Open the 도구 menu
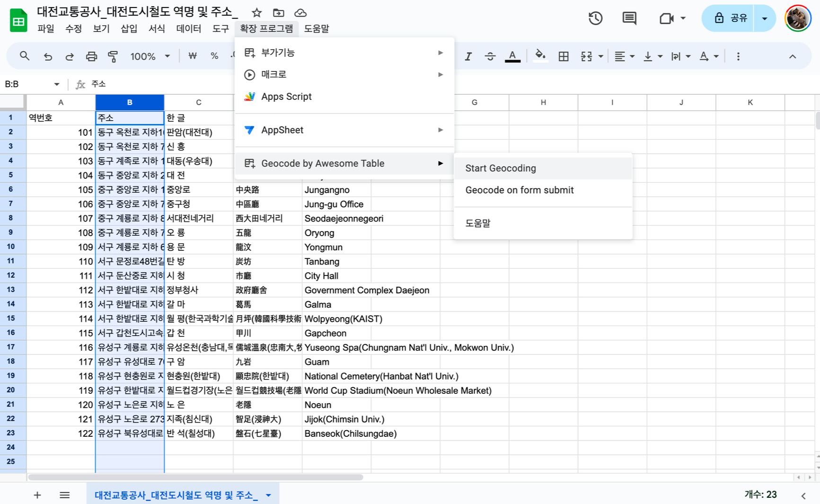This screenshot has height=504, width=820. point(220,28)
